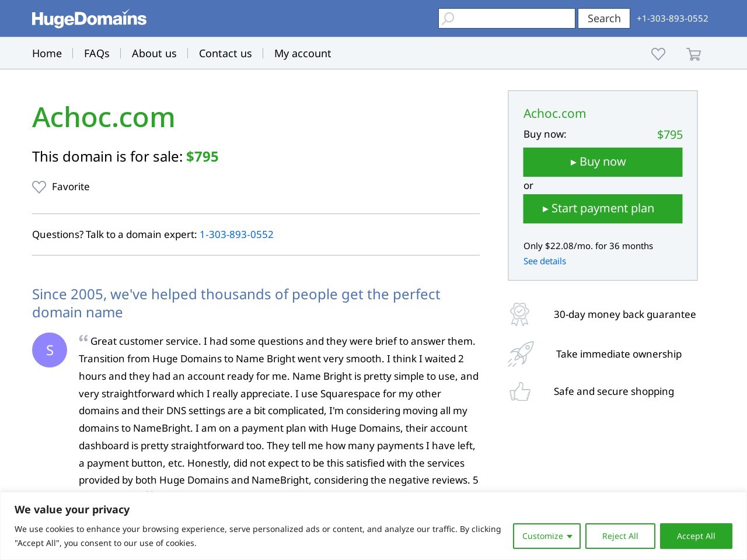Click the rocket immediate ownership icon
Image resolution: width=747 pixels, height=560 pixels.
521,354
